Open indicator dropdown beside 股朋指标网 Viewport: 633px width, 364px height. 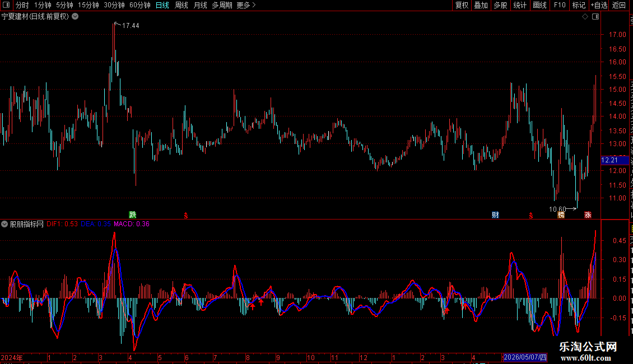(4, 224)
